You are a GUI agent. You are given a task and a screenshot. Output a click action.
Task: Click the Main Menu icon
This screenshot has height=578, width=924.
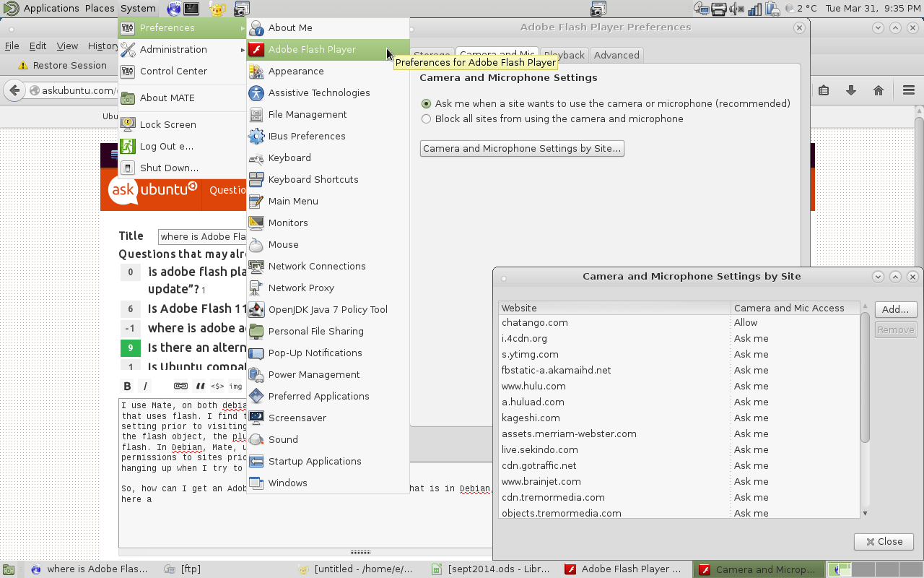(256, 201)
